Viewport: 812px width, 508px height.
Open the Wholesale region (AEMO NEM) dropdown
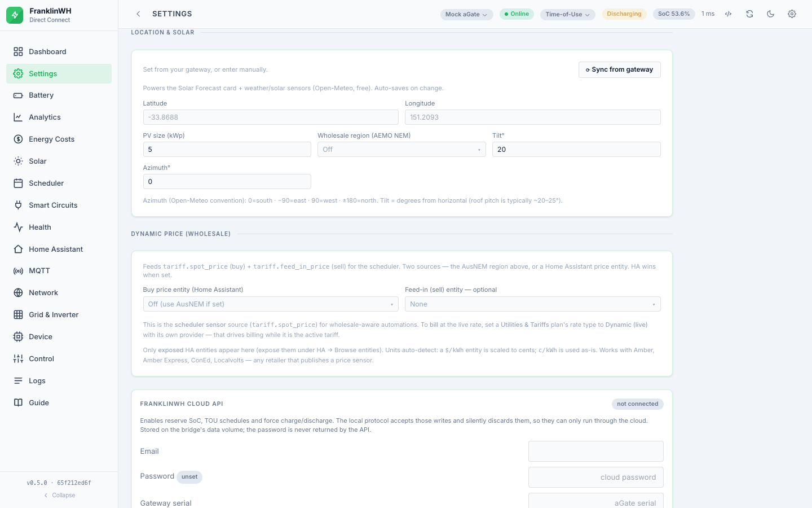(401, 150)
